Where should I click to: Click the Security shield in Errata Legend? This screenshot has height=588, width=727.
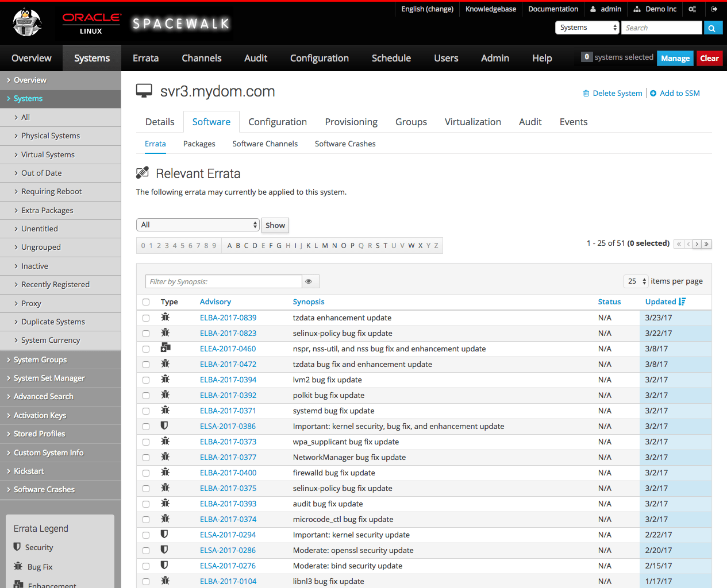click(17, 547)
